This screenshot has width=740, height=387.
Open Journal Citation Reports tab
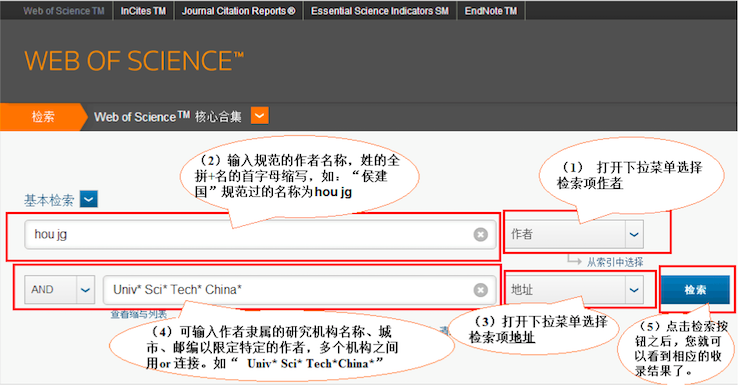(239, 11)
